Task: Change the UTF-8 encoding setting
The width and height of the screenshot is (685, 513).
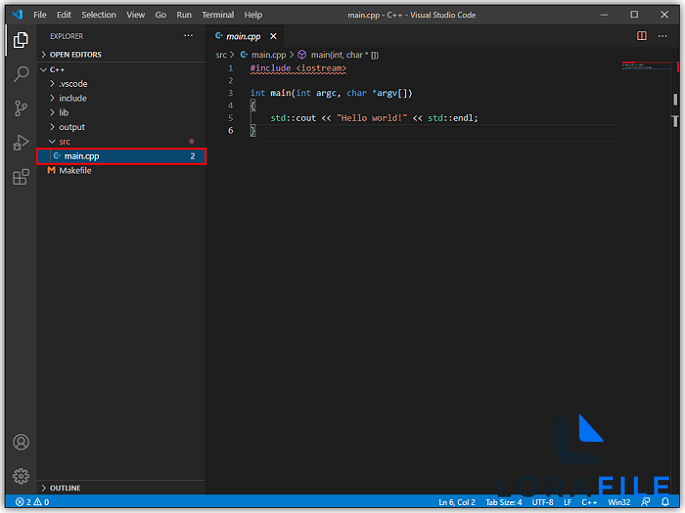Action: click(543, 502)
